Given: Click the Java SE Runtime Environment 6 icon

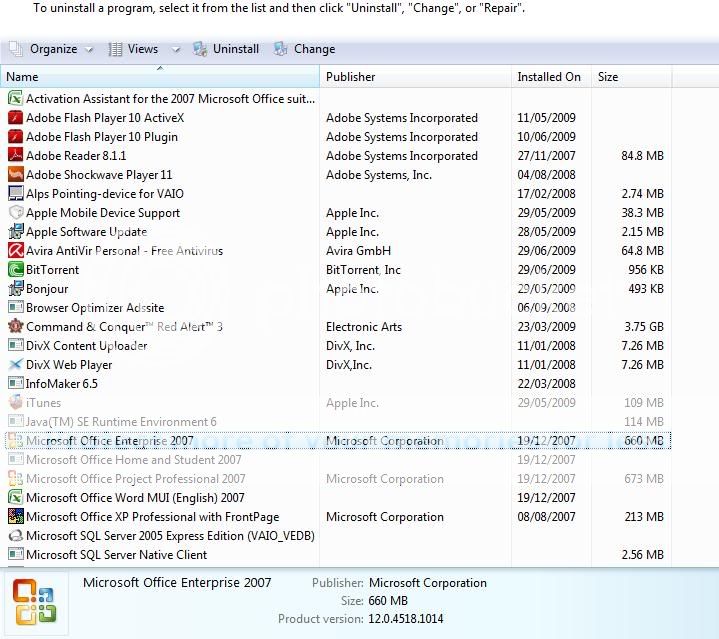Looking at the screenshot, I should [x=16, y=422].
